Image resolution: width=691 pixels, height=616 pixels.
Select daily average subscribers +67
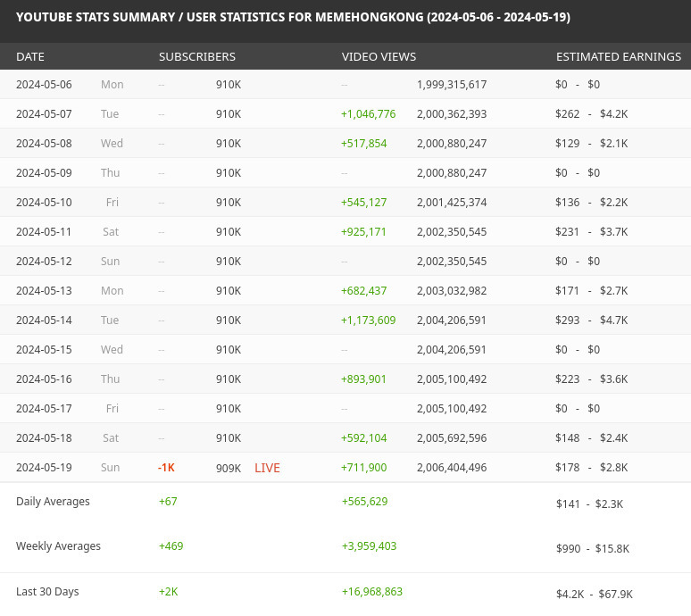pyautogui.click(x=168, y=502)
